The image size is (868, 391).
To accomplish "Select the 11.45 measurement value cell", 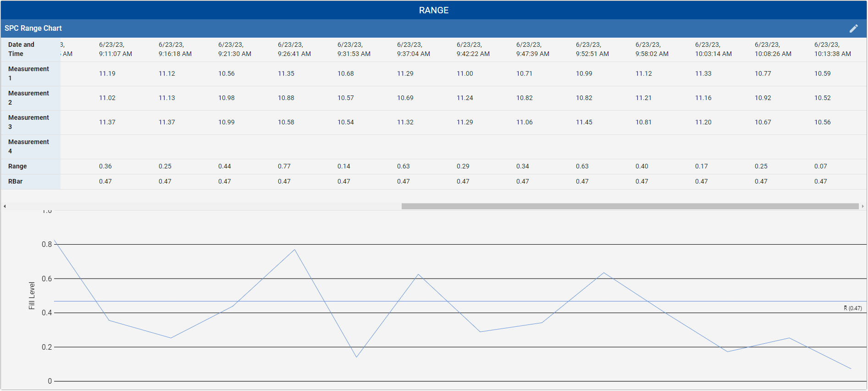I will 584,122.
